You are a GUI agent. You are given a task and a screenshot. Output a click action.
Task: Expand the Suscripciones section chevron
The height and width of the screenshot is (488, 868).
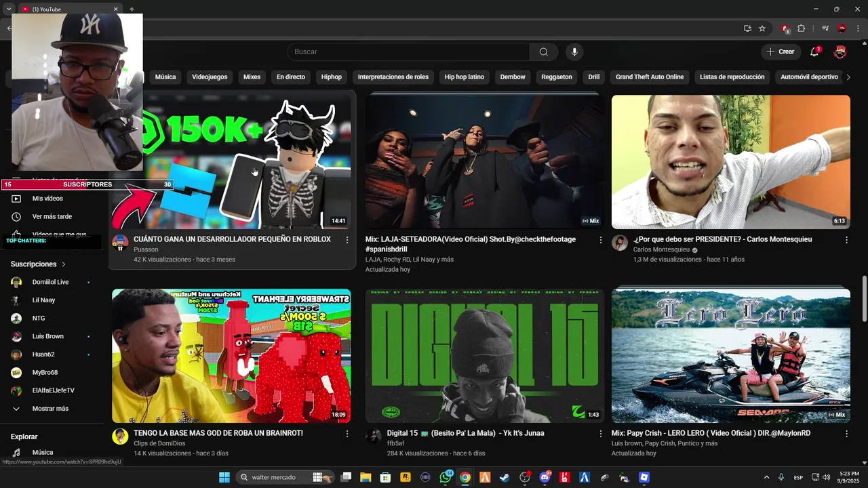pos(64,264)
